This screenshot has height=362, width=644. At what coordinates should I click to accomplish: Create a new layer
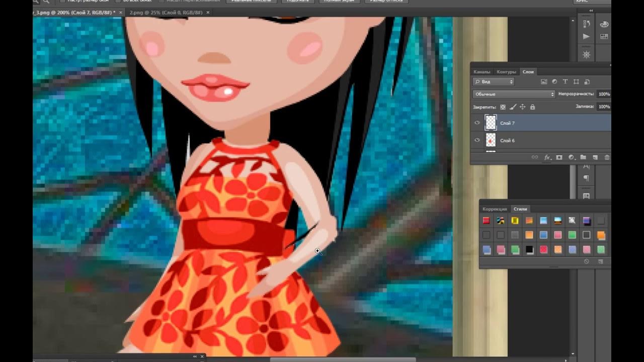[595, 157]
